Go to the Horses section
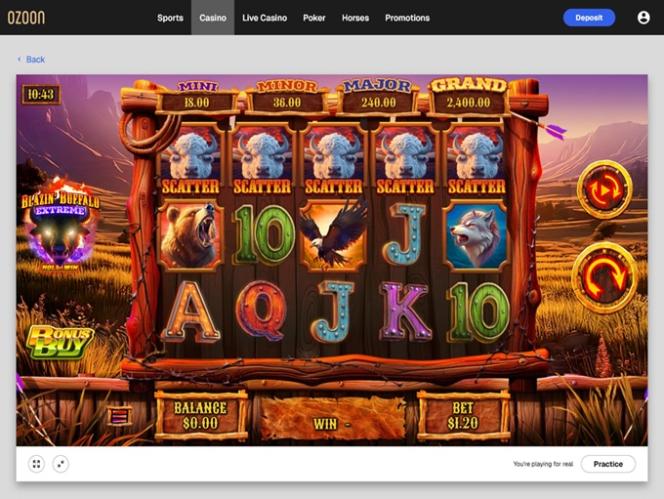This screenshot has width=664, height=499. tap(355, 18)
